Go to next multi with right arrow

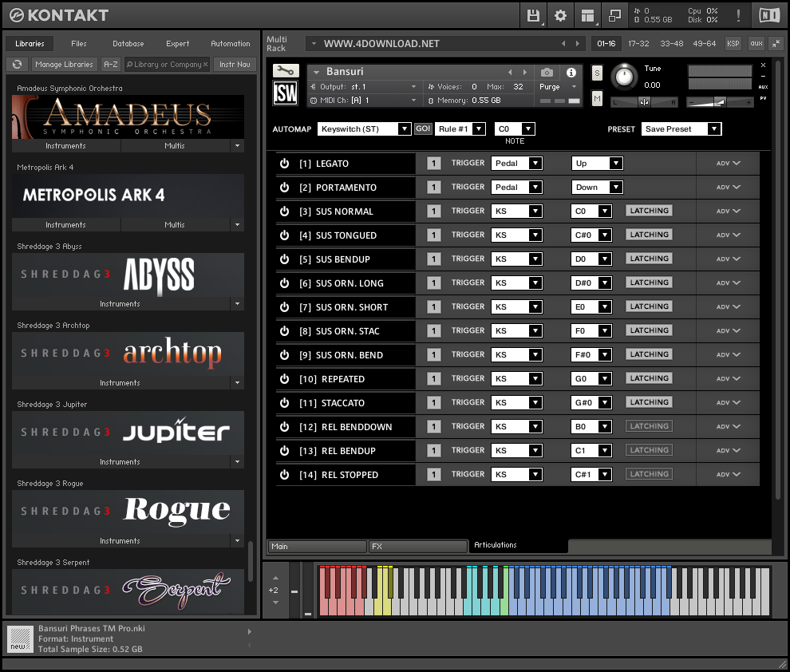click(x=578, y=44)
